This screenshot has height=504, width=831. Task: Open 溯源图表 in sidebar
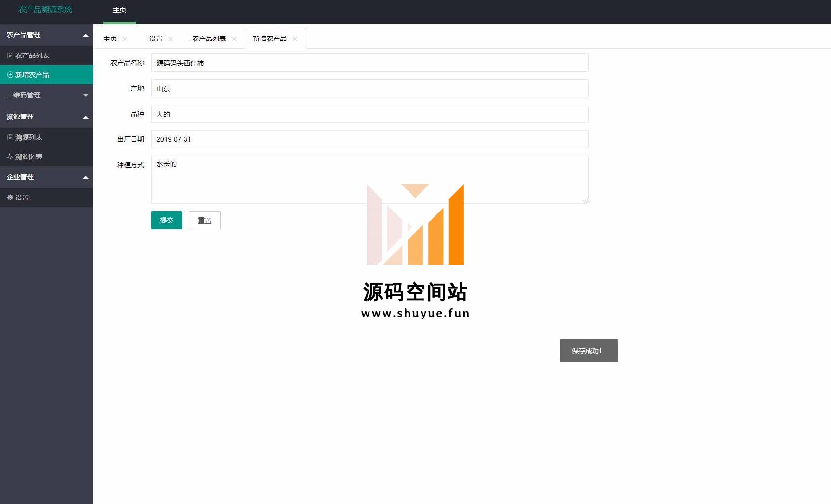pyautogui.click(x=47, y=157)
